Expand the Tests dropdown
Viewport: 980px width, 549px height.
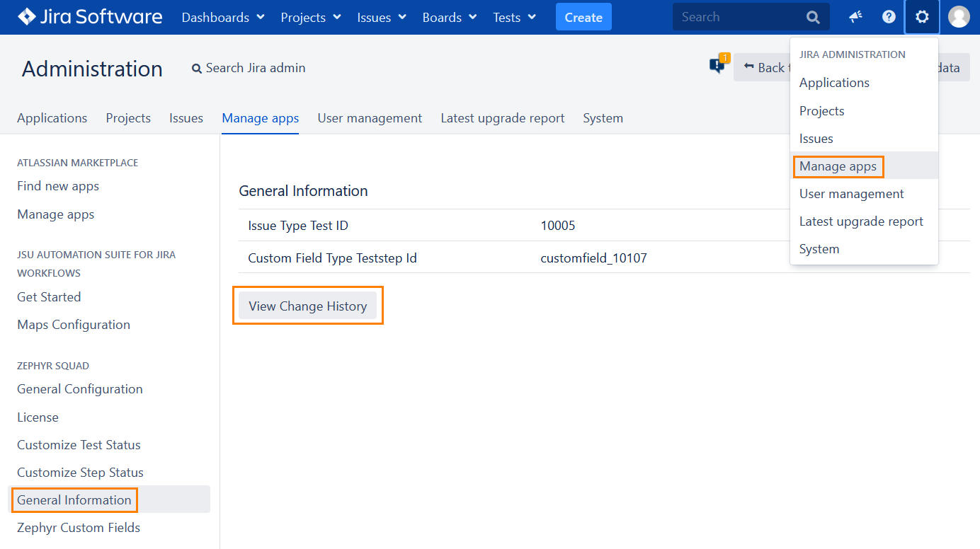514,17
